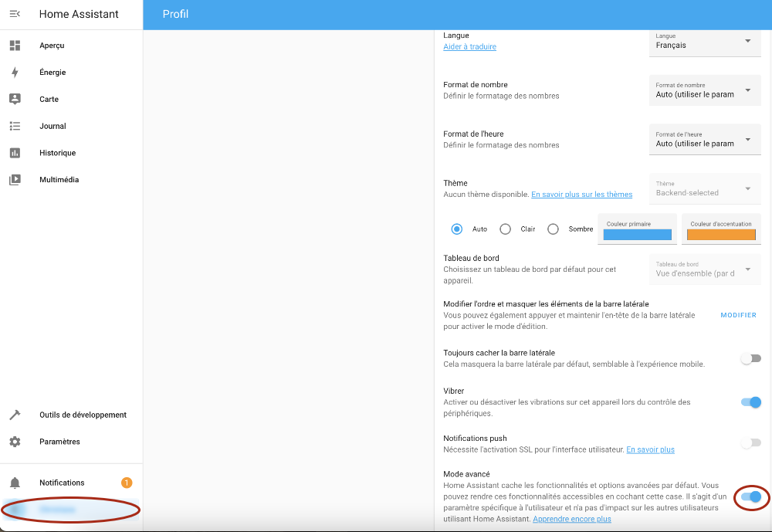Open Historique in the sidebar
The width and height of the screenshot is (772, 532).
tap(71, 153)
